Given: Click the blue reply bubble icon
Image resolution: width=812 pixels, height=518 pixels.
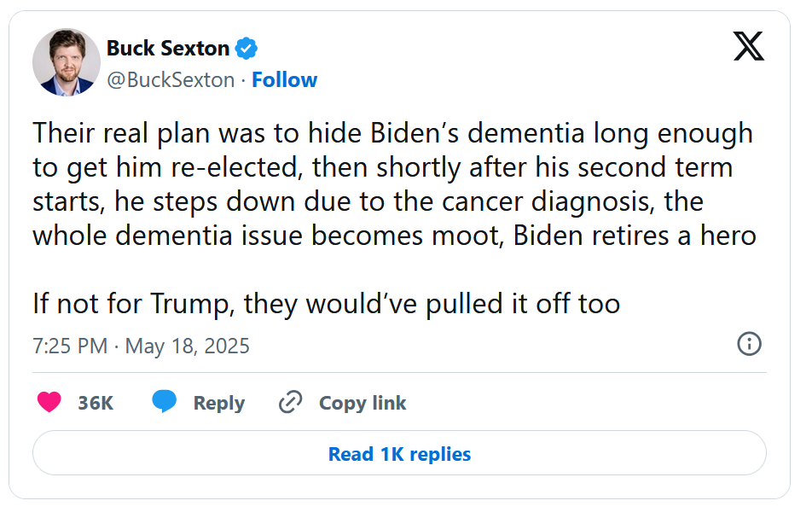Looking at the screenshot, I should point(164,402).
